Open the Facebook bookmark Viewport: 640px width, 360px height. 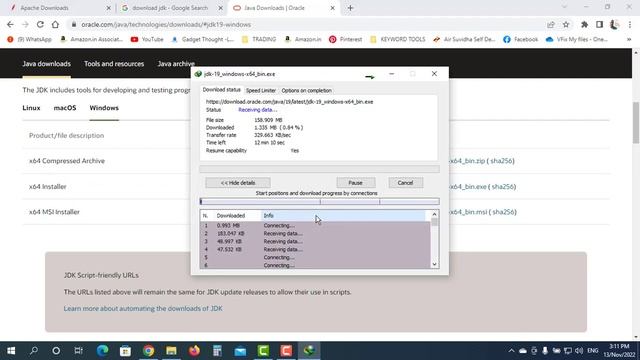pos(521,39)
